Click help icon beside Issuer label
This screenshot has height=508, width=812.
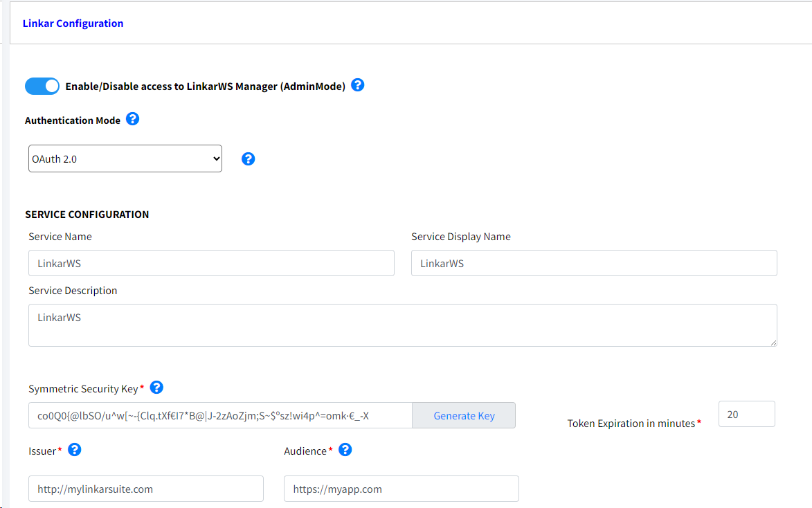[x=75, y=450]
